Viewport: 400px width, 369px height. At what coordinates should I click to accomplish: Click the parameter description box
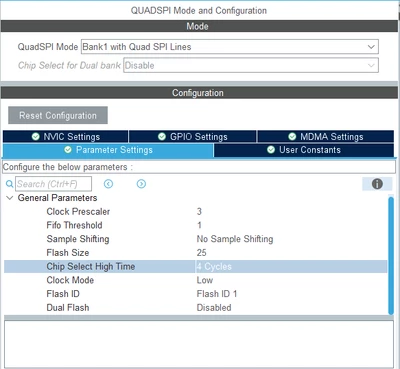point(199,344)
